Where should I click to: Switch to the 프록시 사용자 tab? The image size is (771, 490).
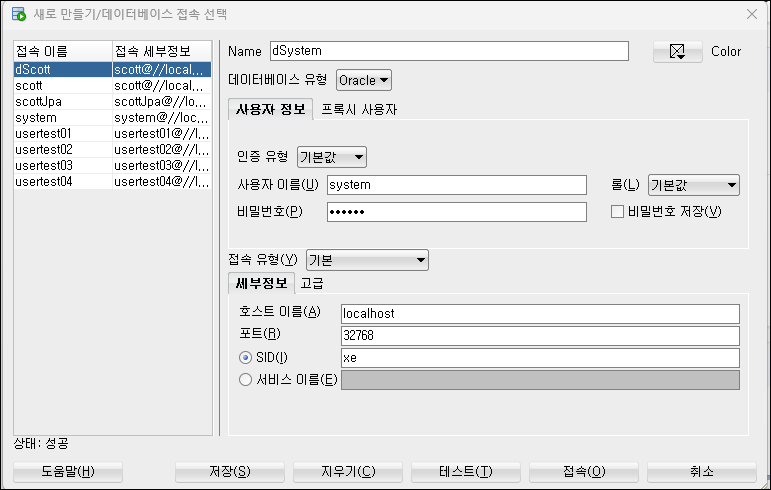click(359, 109)
